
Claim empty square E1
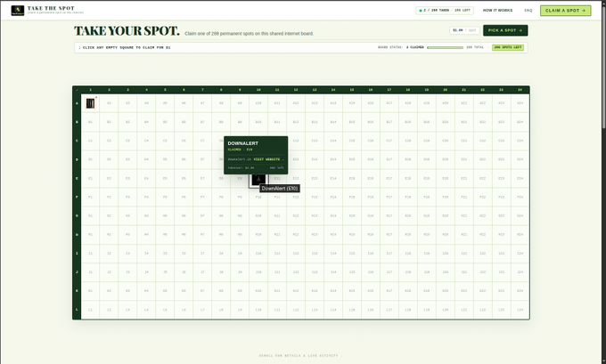tap(90, 178)
